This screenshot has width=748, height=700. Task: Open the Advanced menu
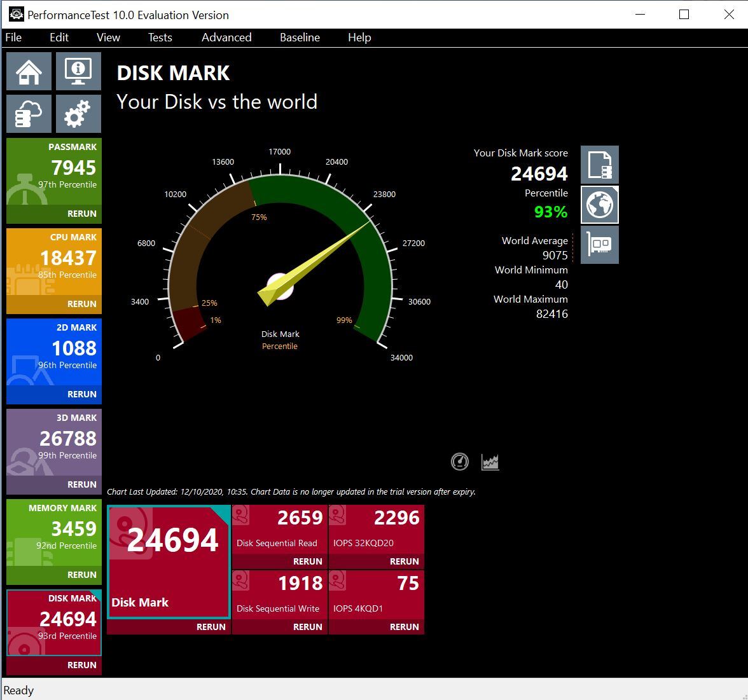[x=226, y=37]
